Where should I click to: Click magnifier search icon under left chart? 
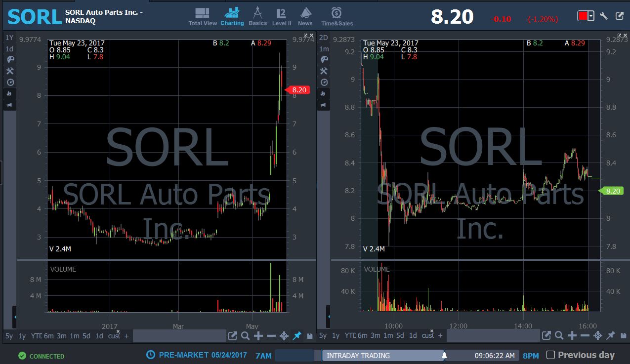(x=246, y=336)
